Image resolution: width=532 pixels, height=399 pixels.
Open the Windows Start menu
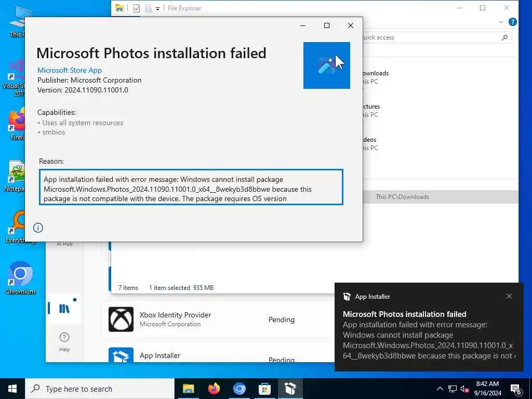(x=12, y=389)
